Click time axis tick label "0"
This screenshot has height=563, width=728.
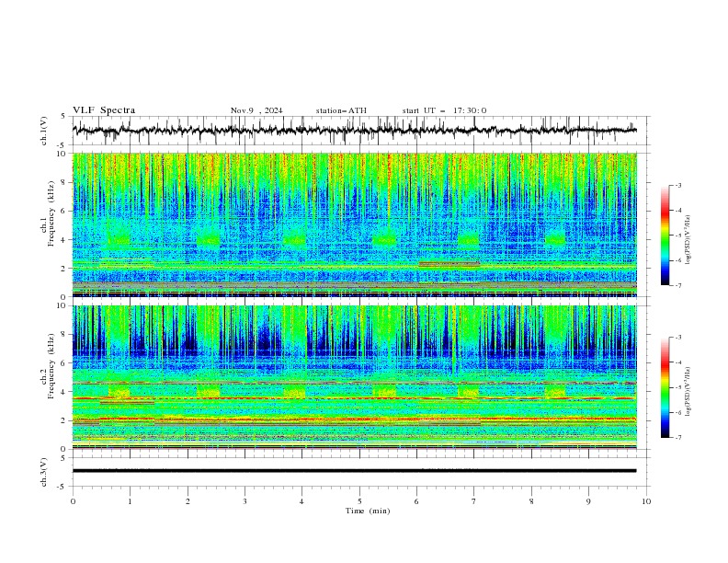[x=73, y=501]
